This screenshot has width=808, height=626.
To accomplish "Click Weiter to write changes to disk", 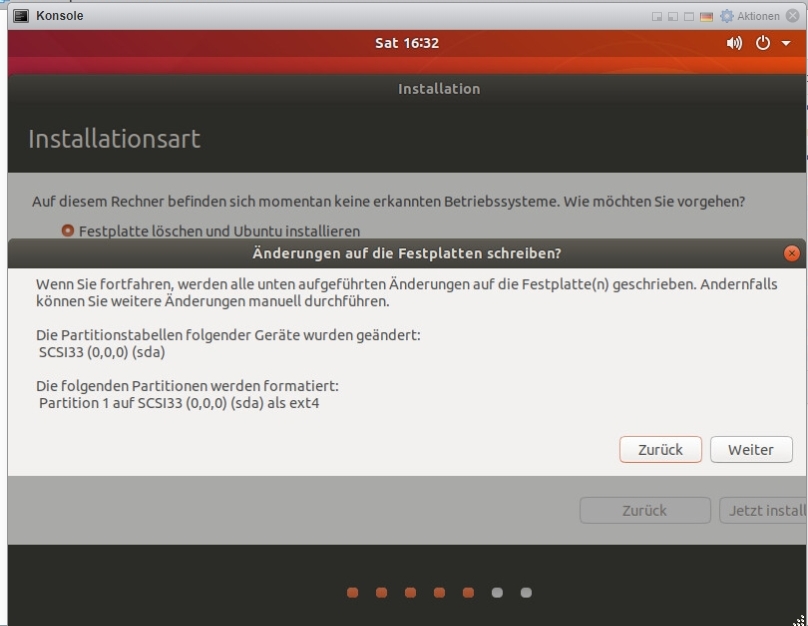I will tap(751, 450).
